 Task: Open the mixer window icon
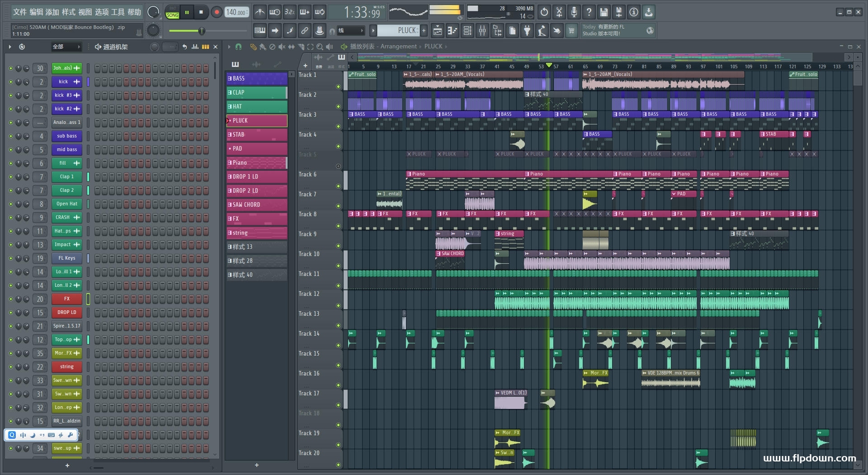coord(482,31)
